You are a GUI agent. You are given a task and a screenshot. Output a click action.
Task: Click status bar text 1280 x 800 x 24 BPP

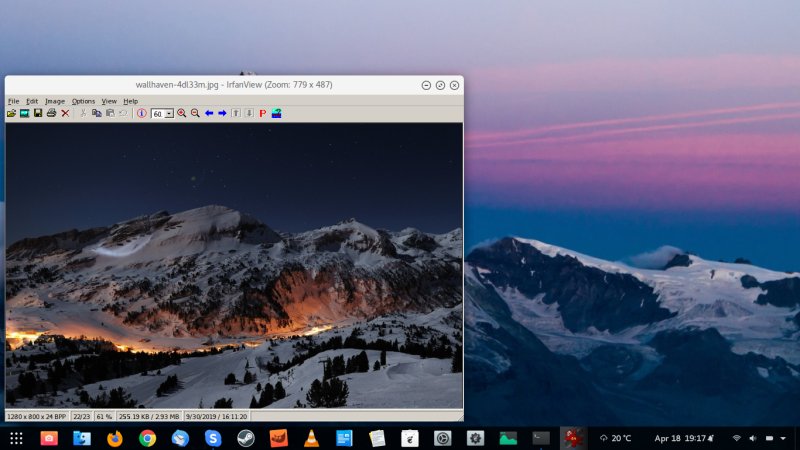(x=37, y=416)
